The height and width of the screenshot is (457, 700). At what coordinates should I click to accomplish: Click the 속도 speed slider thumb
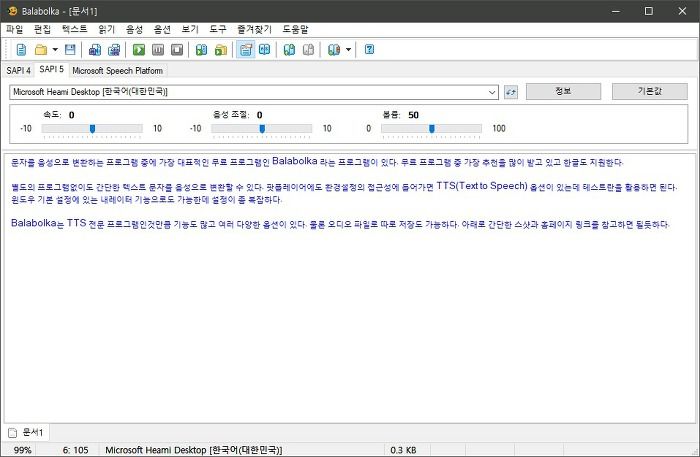(x=92, y=129)
